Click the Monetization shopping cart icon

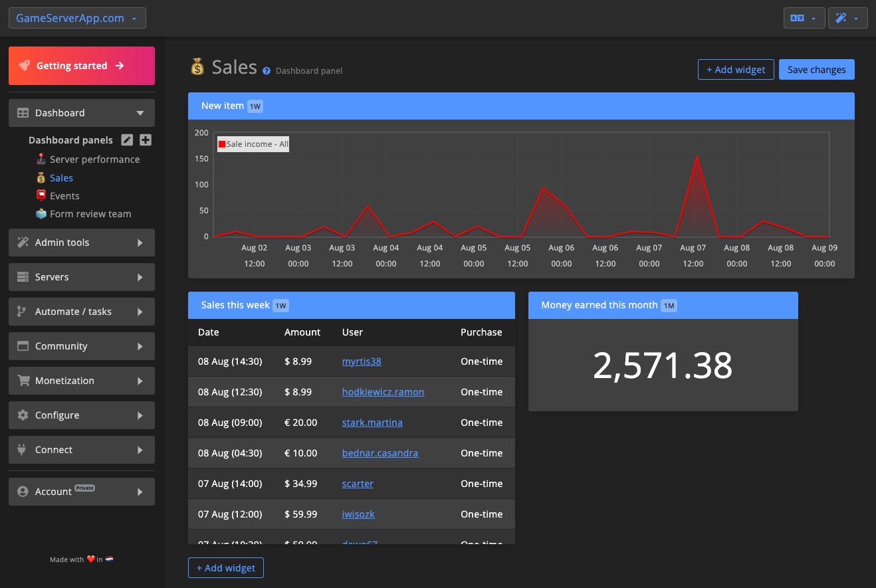(23, 381)
